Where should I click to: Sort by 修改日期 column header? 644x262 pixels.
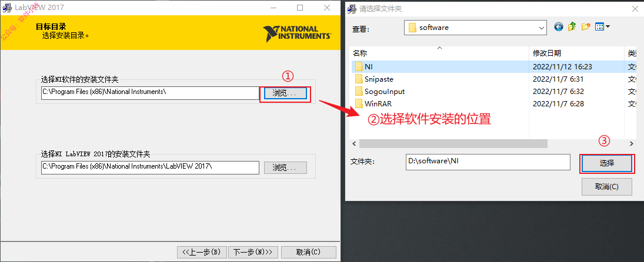coord(576,53)
